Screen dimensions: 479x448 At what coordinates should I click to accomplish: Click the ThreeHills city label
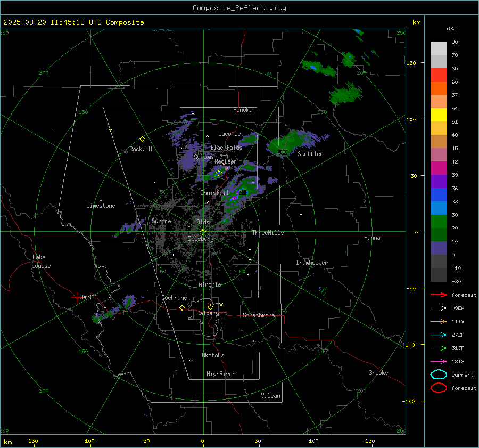click(x=268, y=233)
